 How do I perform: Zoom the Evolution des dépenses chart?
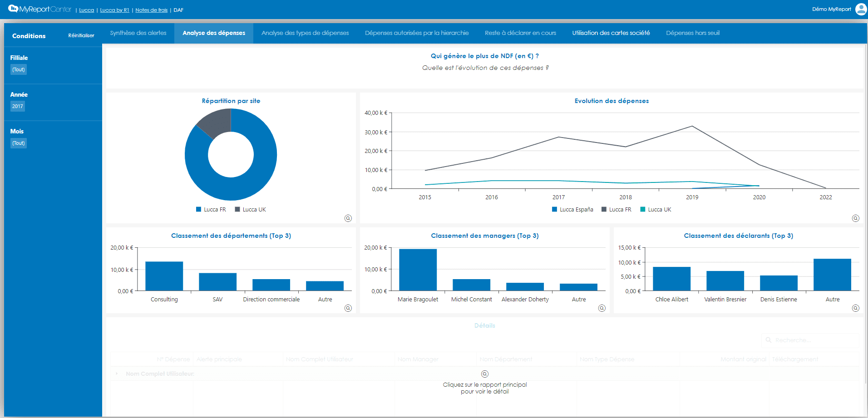coord(855,218)
